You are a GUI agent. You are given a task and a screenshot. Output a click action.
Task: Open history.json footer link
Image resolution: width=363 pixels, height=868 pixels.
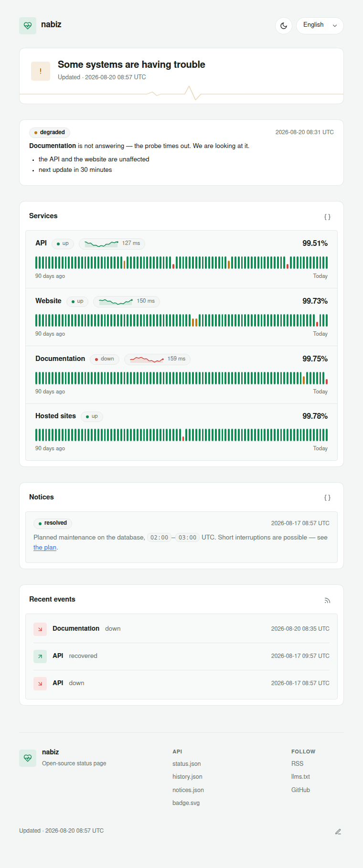pos(187,777)
